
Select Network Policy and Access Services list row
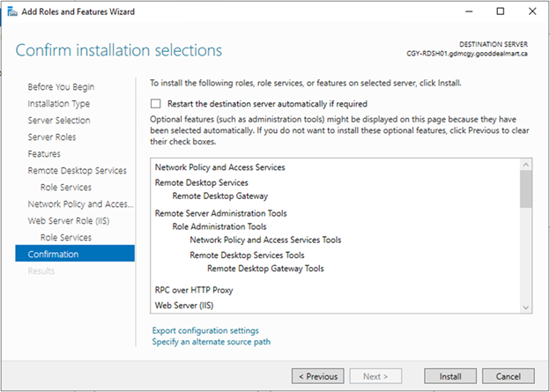click(220, 167)
